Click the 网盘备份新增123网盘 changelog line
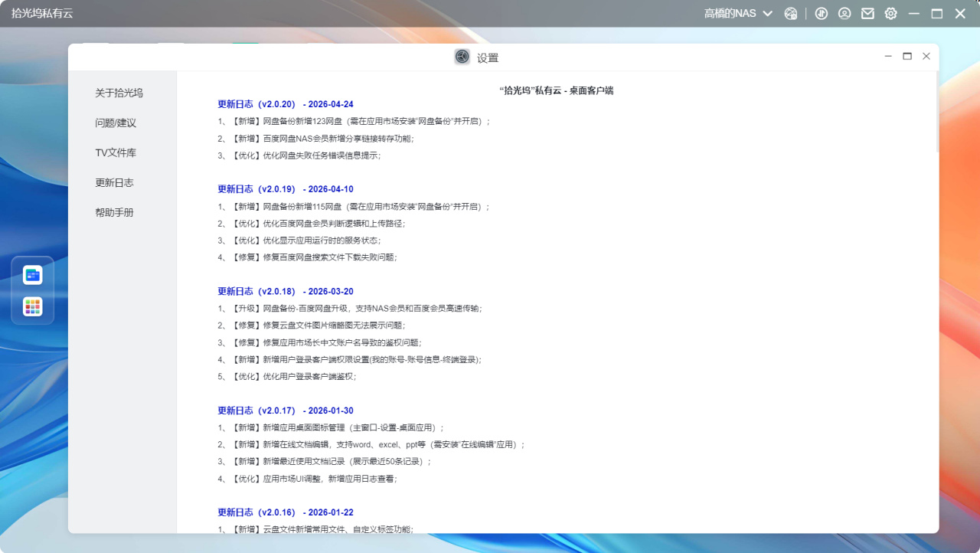Viewport: 980px width, 553px height. point(354,121)
